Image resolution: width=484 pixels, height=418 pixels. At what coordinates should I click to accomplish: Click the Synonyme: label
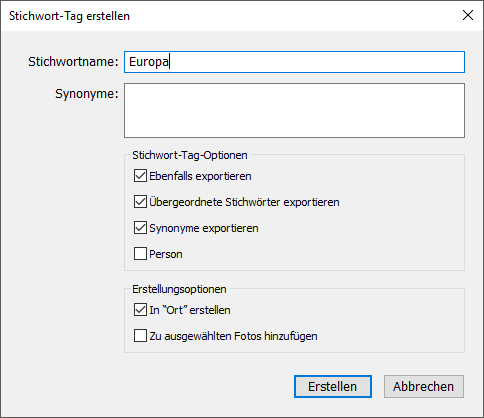pos(87,94)
